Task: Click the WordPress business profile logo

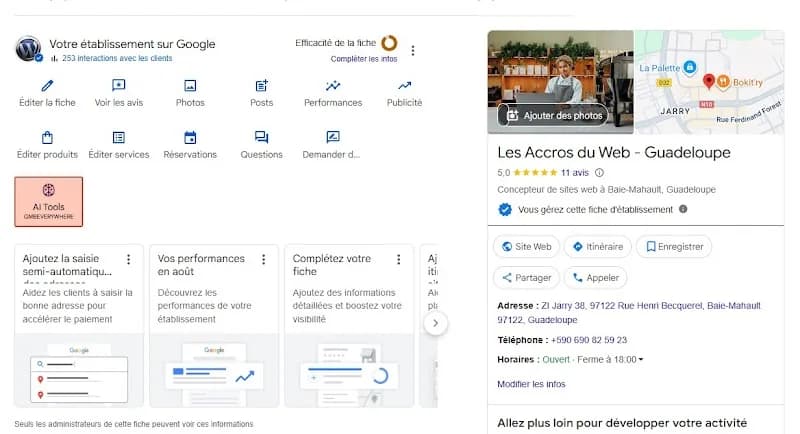Action: [x=29, y=49]
